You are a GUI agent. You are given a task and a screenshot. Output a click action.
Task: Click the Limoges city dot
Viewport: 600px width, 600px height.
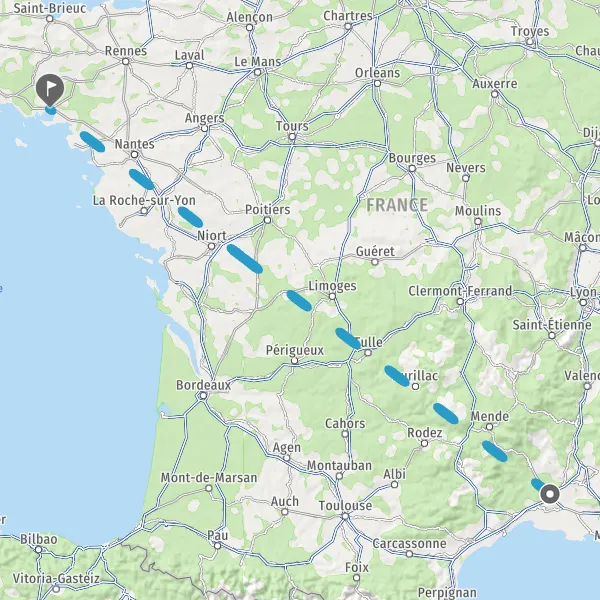(332, 296)
